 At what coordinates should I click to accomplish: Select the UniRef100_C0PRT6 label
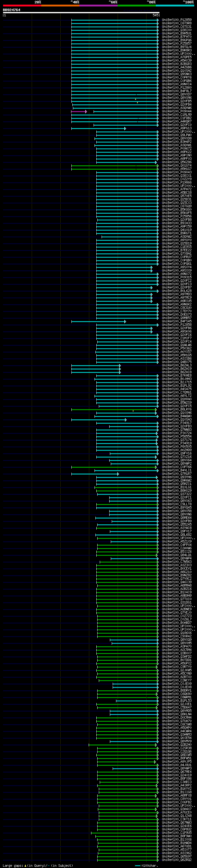(177, 78)
